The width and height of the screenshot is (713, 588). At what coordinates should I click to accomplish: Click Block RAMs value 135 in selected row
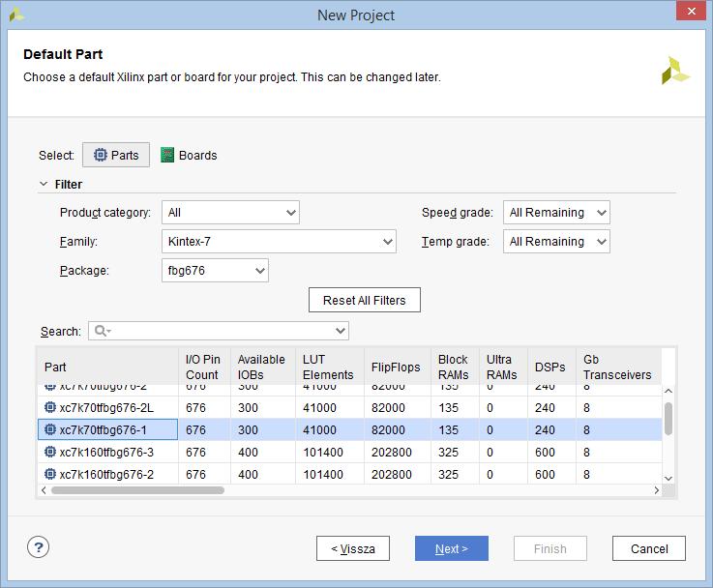tap(448, 429)
